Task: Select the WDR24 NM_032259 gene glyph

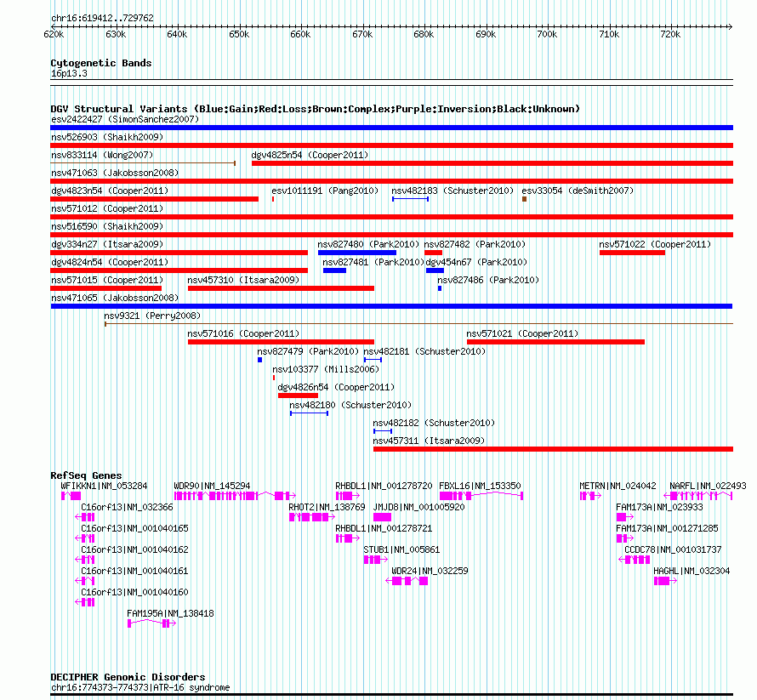Action: (x=407, y=581)
